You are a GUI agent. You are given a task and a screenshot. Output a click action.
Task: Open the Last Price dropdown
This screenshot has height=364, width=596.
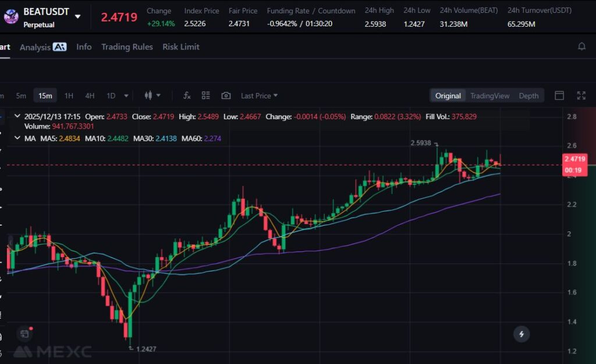(x=259, y=96)
